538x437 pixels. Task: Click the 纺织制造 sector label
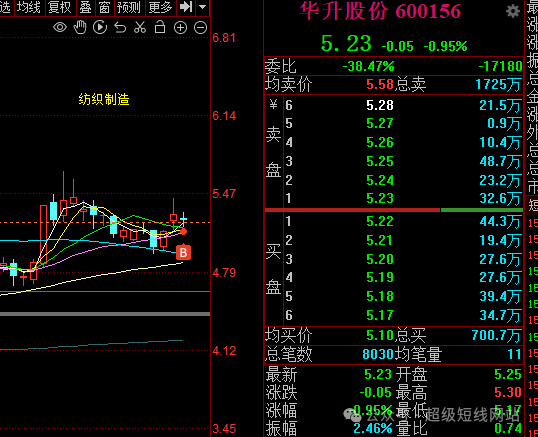(x=104, y=99)
